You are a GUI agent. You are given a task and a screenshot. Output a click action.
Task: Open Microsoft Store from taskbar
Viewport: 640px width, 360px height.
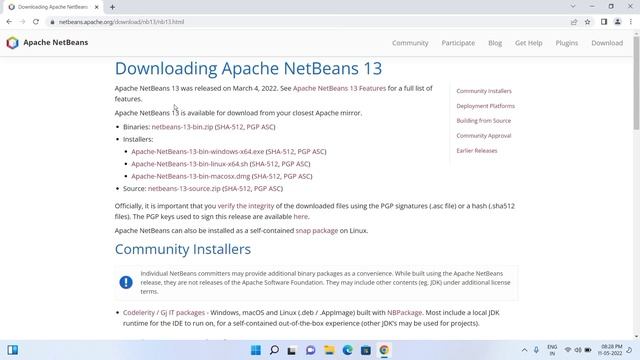(x=366, y=350)
